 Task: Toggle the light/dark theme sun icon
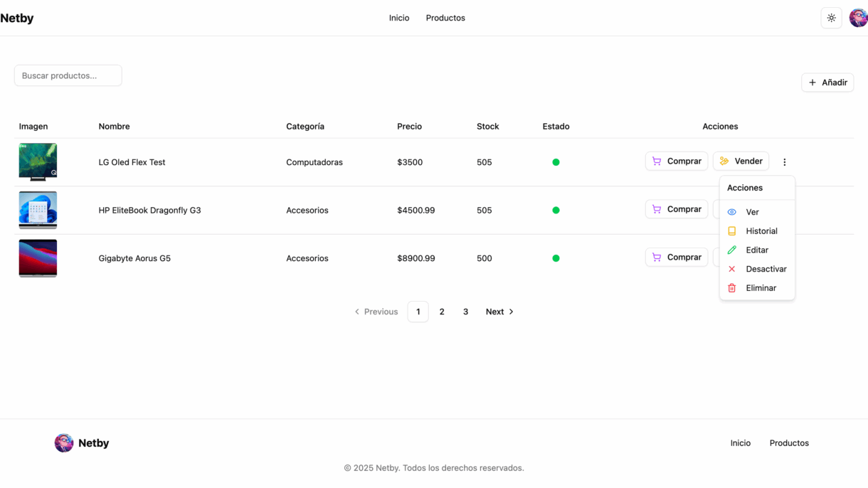click(x=831, y=18)
